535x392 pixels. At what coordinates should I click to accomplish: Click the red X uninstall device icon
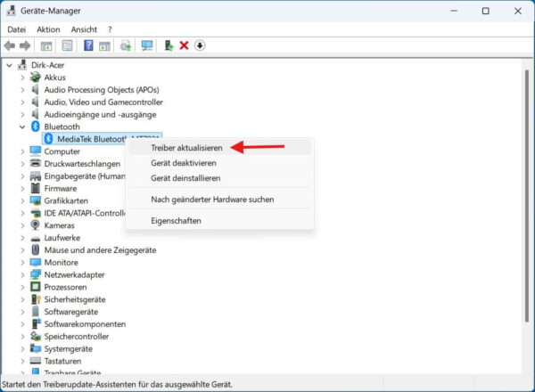184,45
